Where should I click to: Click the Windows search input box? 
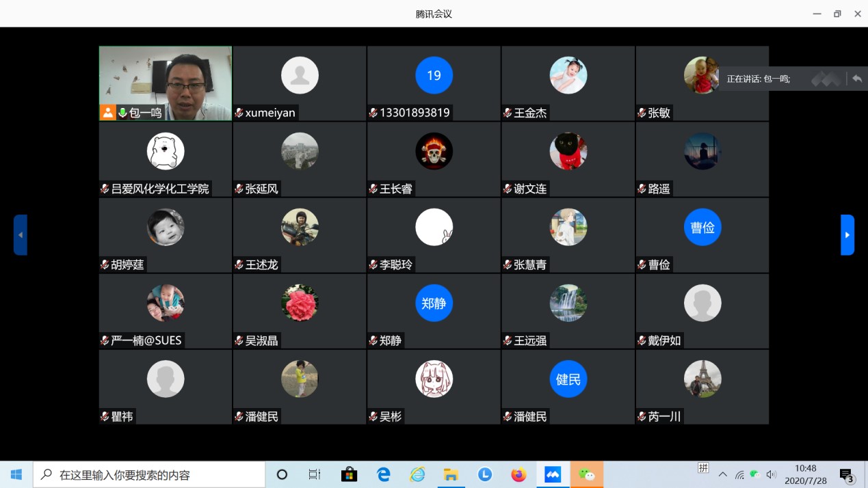coord(150,474)
